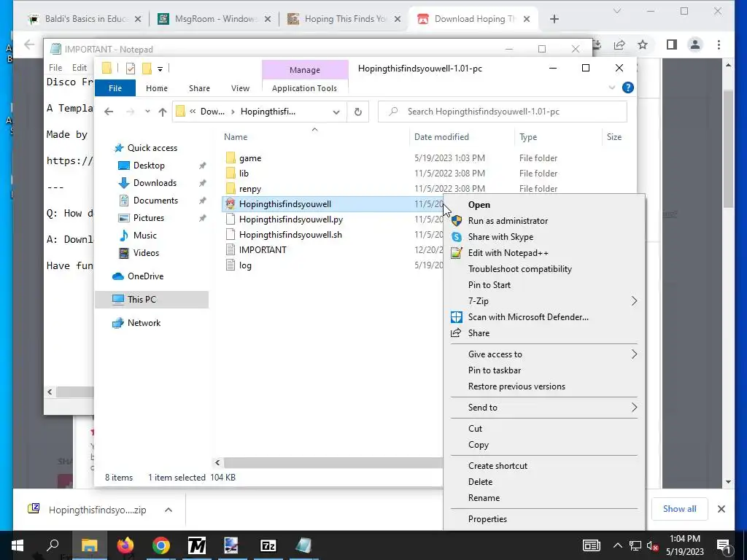Open the download item options chevron
Viewport: 747px width, 560px height.
click(x=169, y=510)
